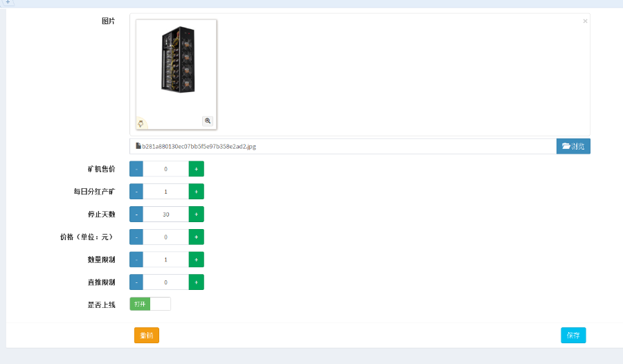Increase 价格（单位：元）with the plus button
623x364 pixels.
(x=196, y=237)
